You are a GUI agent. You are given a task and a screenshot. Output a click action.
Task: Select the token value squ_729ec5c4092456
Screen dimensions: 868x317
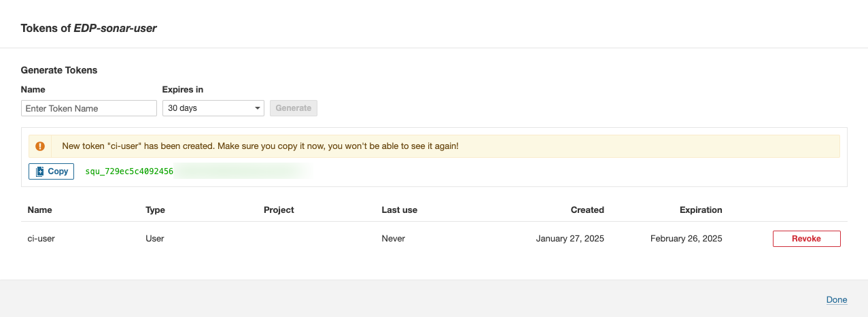click(129, 171)
